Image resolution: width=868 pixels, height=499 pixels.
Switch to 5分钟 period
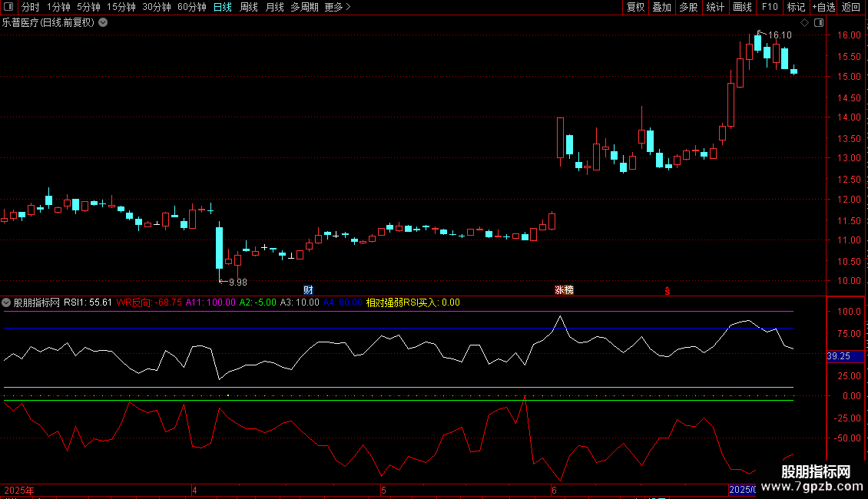coord(88,7)
